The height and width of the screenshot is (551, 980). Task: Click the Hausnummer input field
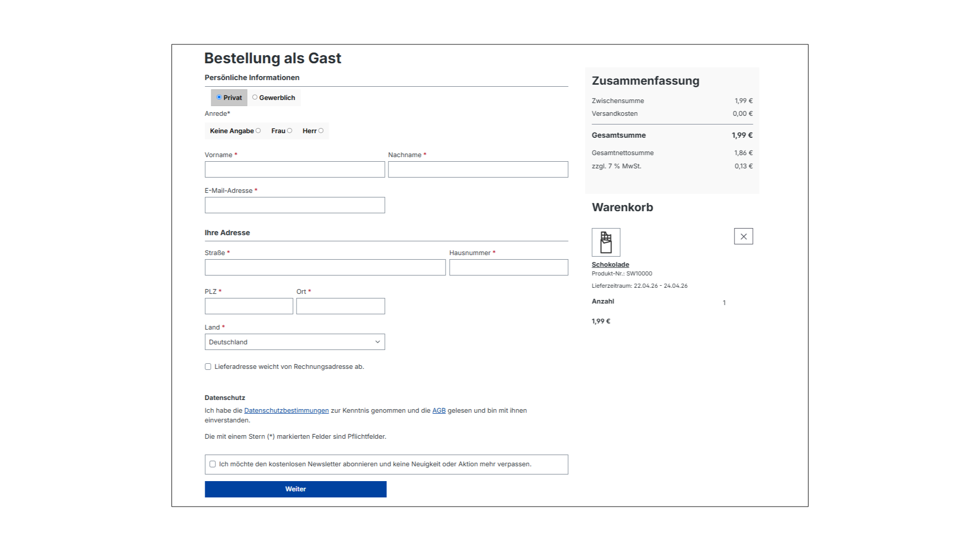[508, 267]
